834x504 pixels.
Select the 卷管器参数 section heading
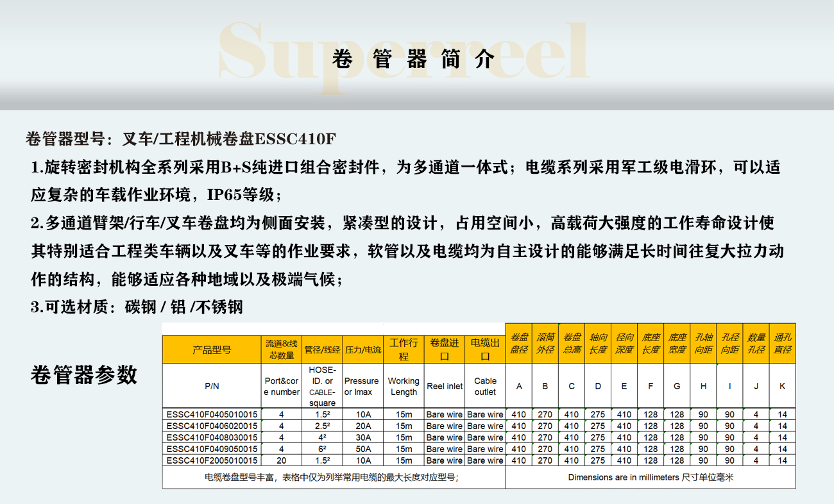pos(84,374)
